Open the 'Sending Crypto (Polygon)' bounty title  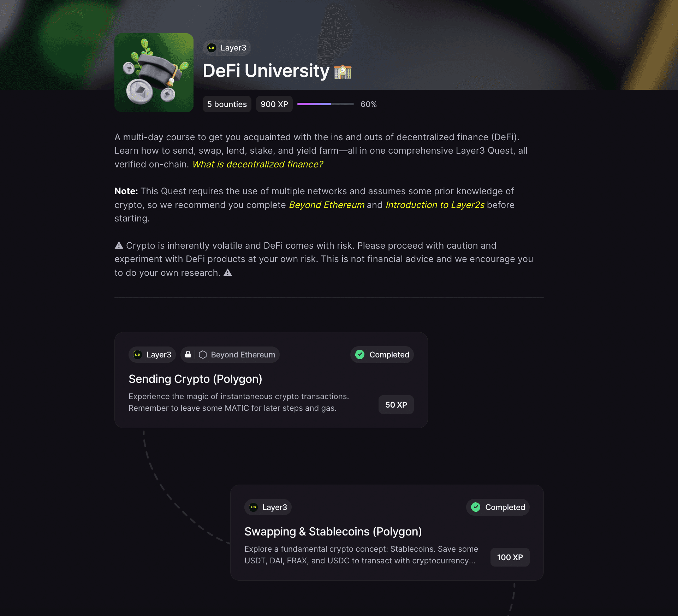(195, 379)
